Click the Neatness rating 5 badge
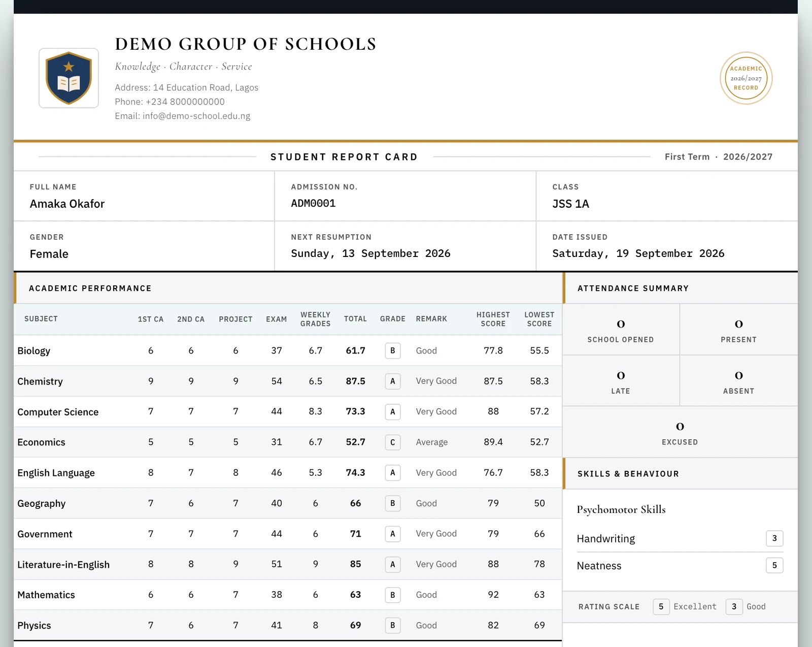Image resolution: width=812 pixels, height=647 pixels. (x=774, y=565)
